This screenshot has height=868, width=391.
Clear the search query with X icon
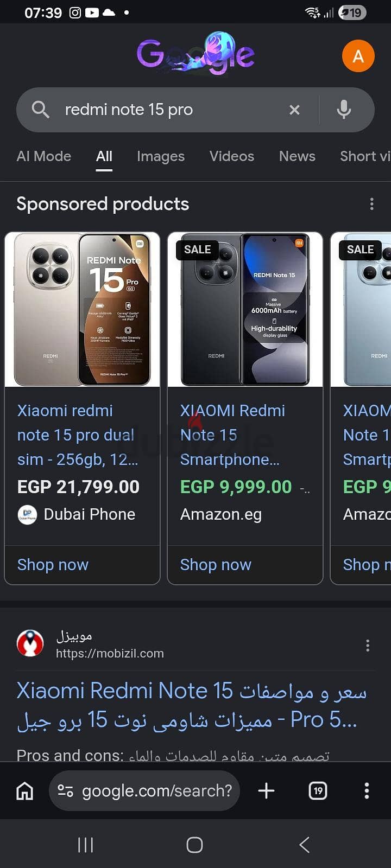[294, 110]
